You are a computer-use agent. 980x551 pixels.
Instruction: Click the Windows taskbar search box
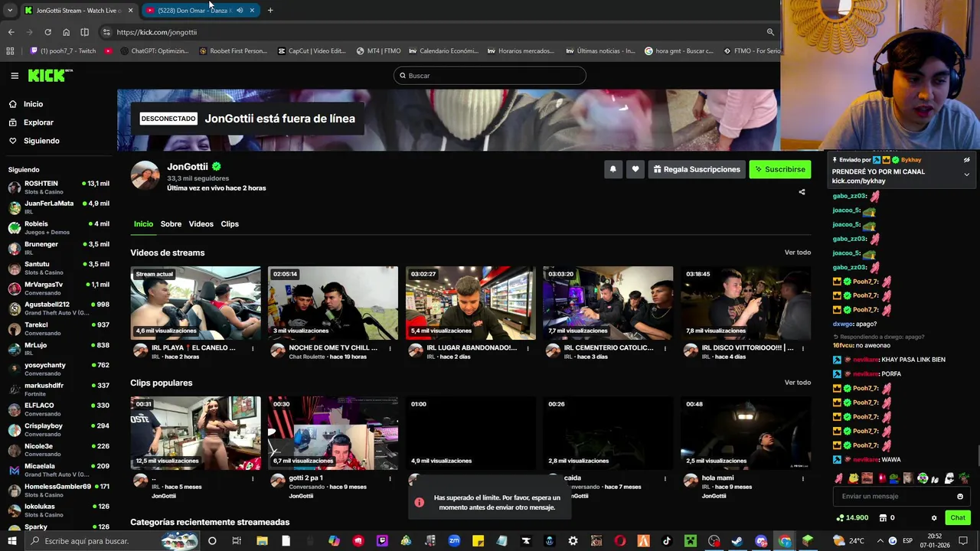click(111, 541)
